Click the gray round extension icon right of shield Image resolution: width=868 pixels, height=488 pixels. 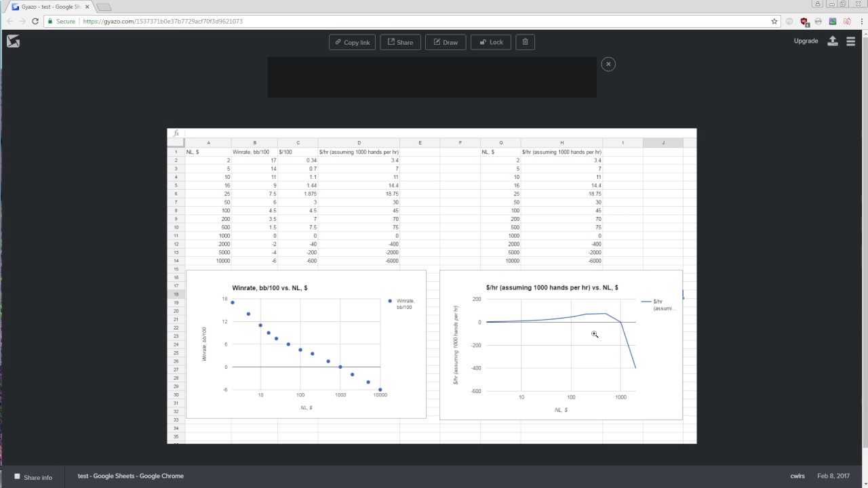click(x=818, y=21)
